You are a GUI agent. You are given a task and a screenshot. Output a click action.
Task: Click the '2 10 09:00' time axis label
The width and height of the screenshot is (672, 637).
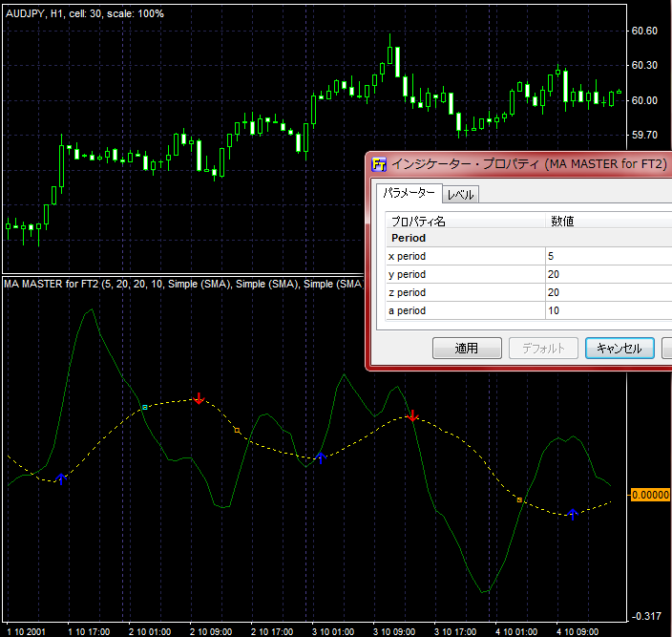tap(211, 632)
